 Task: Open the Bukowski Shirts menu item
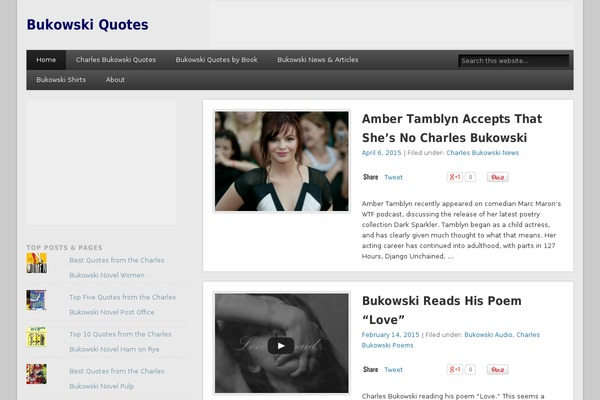[x=61, y=80]
